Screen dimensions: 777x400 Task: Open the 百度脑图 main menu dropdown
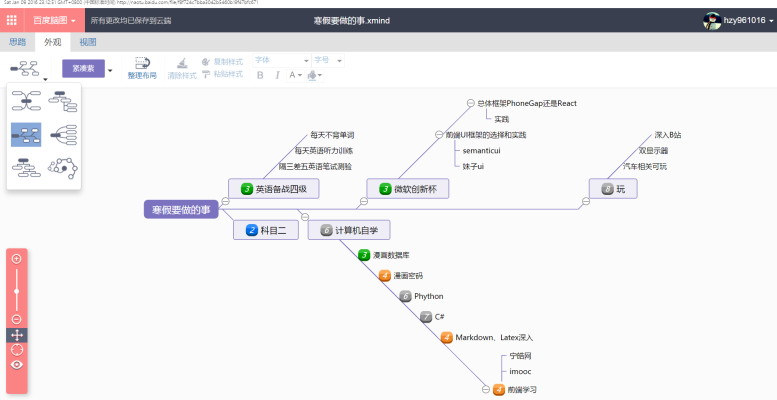point(52,19)
